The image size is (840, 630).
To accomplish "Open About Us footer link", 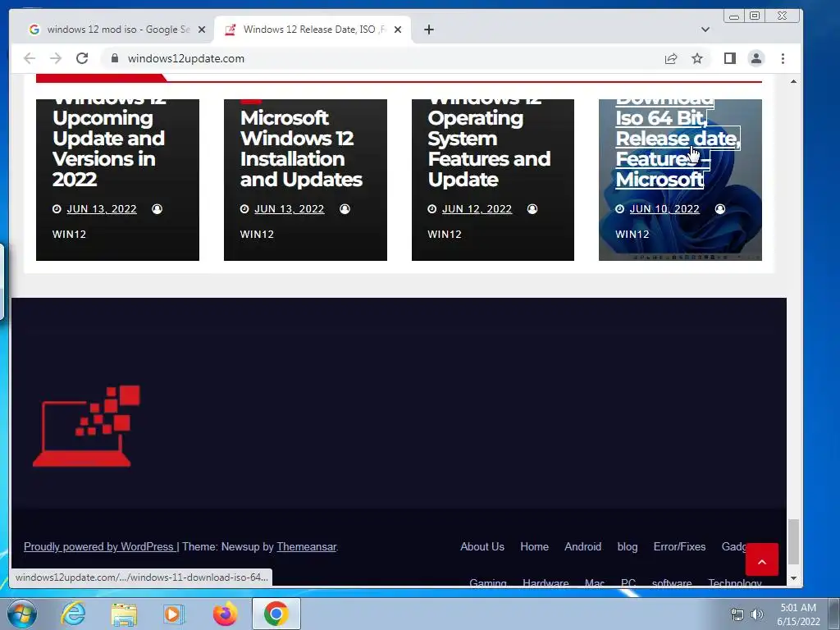I will pyautogui.click(x=482, y=546).
